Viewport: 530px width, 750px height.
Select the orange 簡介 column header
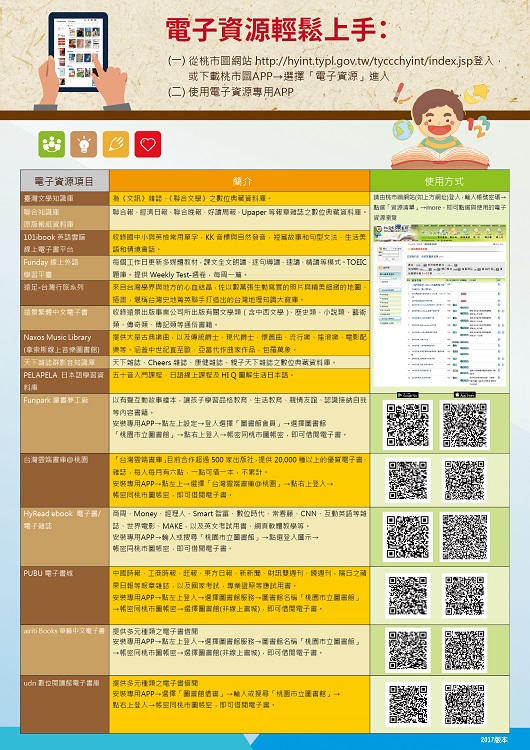pos(240,181)
